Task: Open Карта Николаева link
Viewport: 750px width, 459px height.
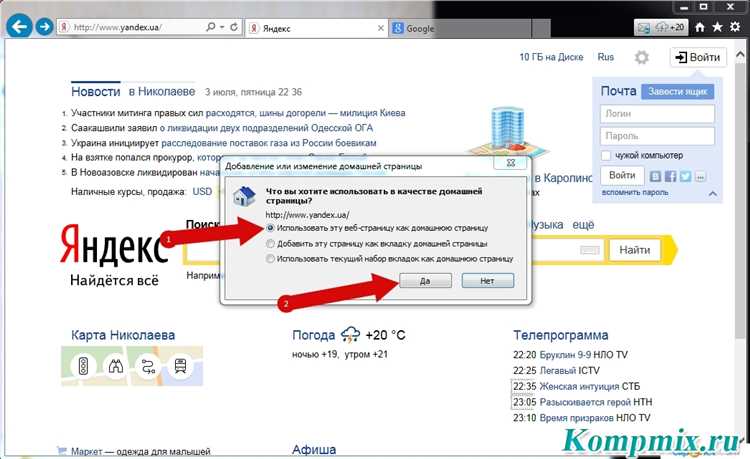Action: 123,335
